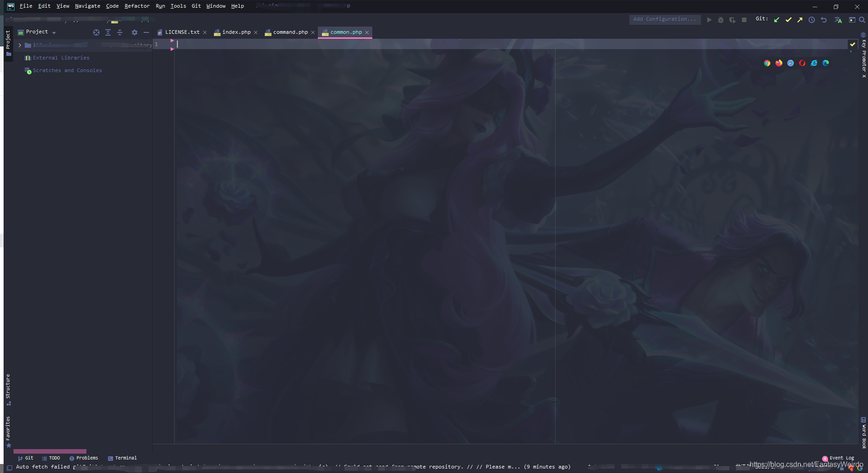Collapse all items in Project panel
The width and height of the screenshot is (868, 473).
point(120,32)
